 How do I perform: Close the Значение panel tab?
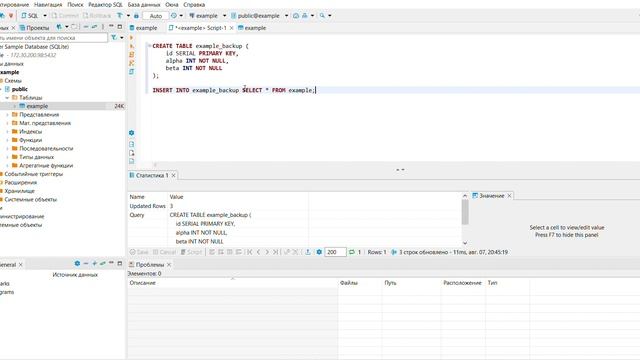[x=509, y=196]
